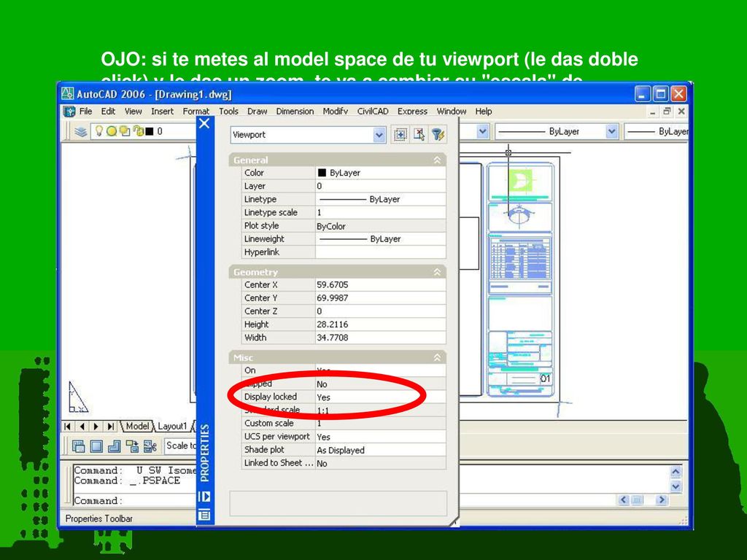The width and height of the screenshot is (747, 560).
Task: Select Center Y value 69.9987
Action: point(380,298)
